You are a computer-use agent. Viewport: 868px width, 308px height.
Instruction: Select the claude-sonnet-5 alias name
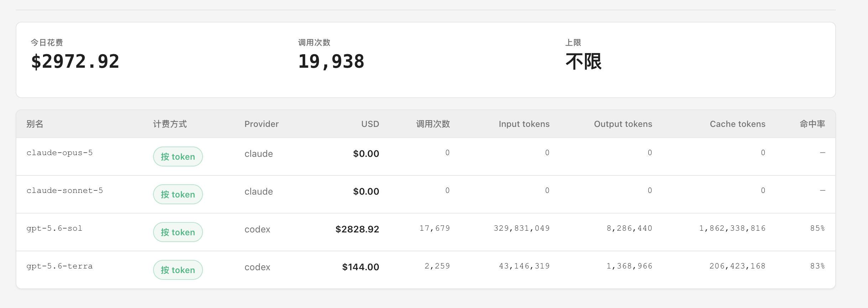[64, 190]
